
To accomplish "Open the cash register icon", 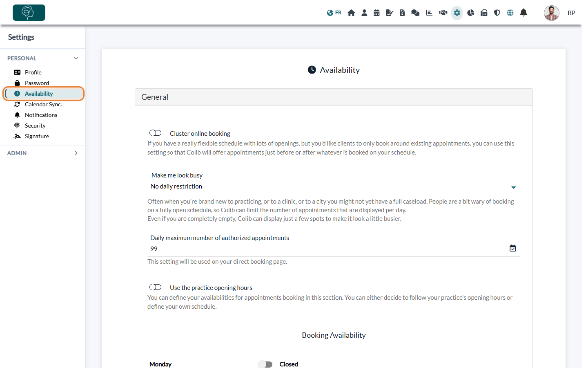I will pyautogui.click(x=484, y=13).
